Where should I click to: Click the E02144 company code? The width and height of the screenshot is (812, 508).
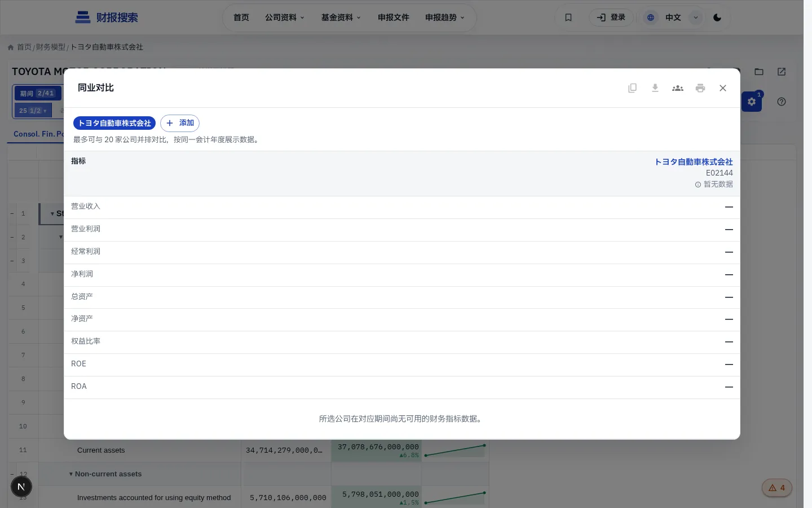tap(720, 173)
